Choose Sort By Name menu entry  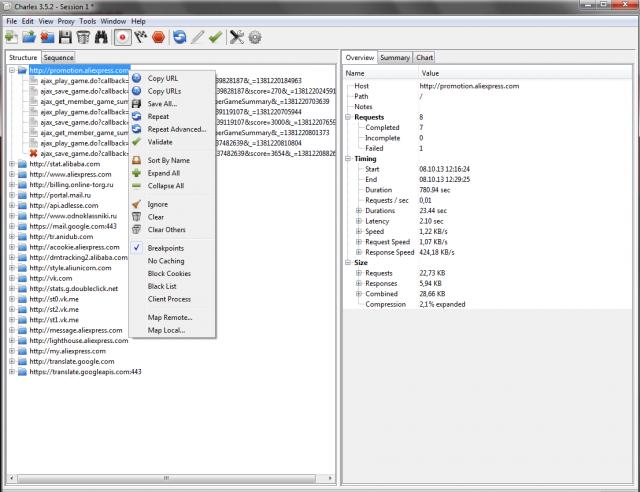172,160
